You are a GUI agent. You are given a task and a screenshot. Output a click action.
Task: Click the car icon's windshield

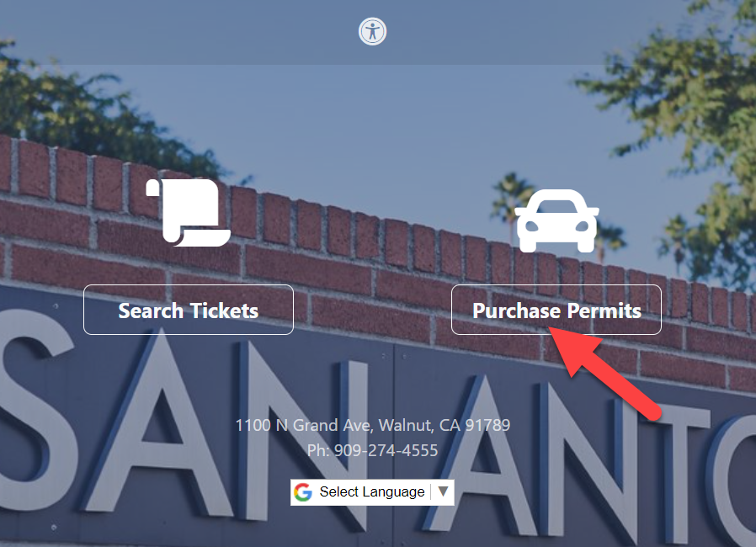(x=556, y=206)
